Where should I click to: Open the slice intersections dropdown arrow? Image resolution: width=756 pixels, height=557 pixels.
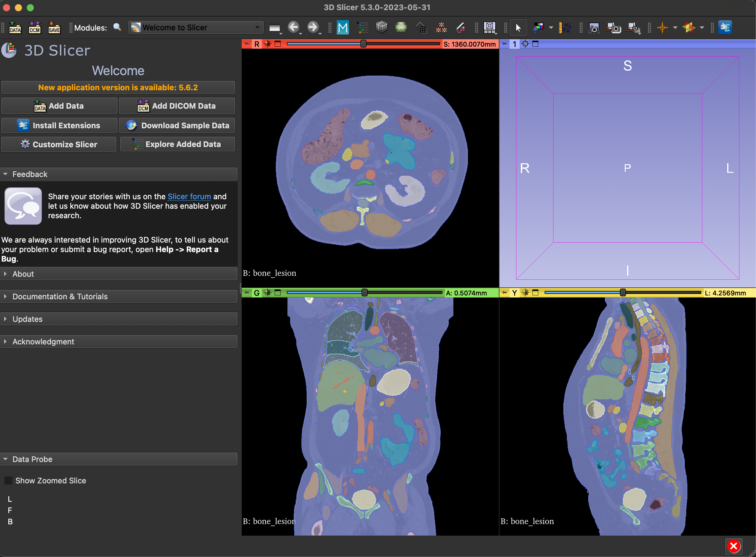click(702, 28)
